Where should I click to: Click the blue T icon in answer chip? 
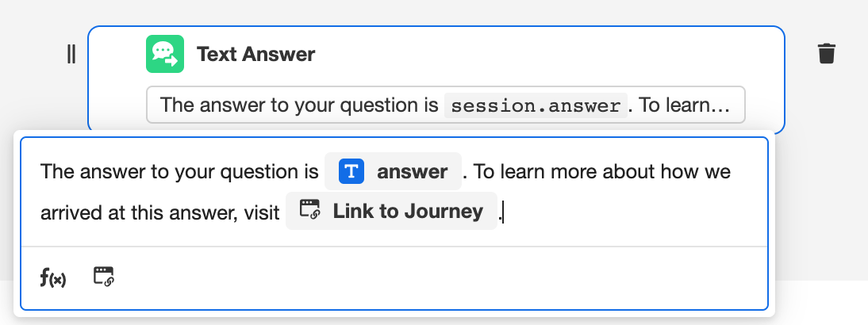[351, 171]
